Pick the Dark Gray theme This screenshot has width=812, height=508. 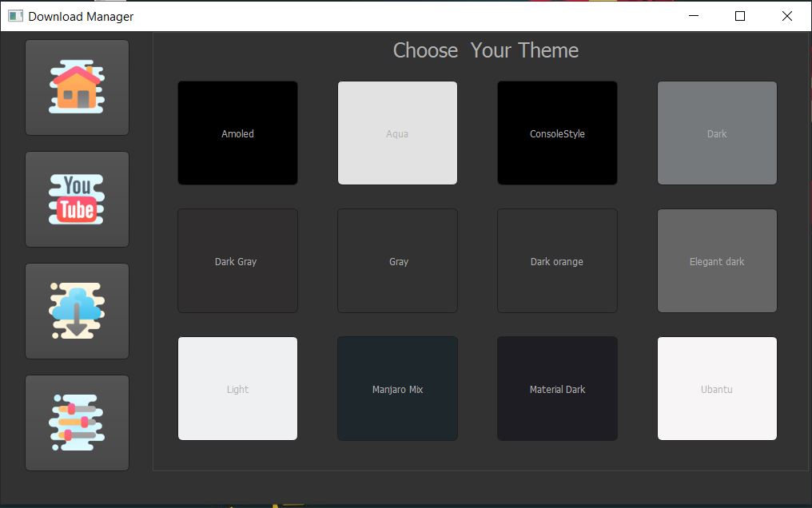(237, 260)
